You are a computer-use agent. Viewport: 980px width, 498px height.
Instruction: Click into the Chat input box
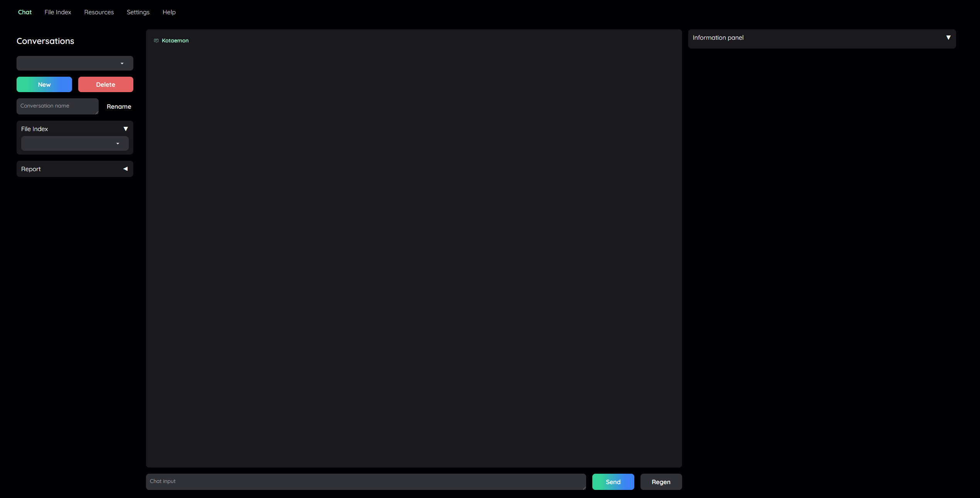click(365, 481)
